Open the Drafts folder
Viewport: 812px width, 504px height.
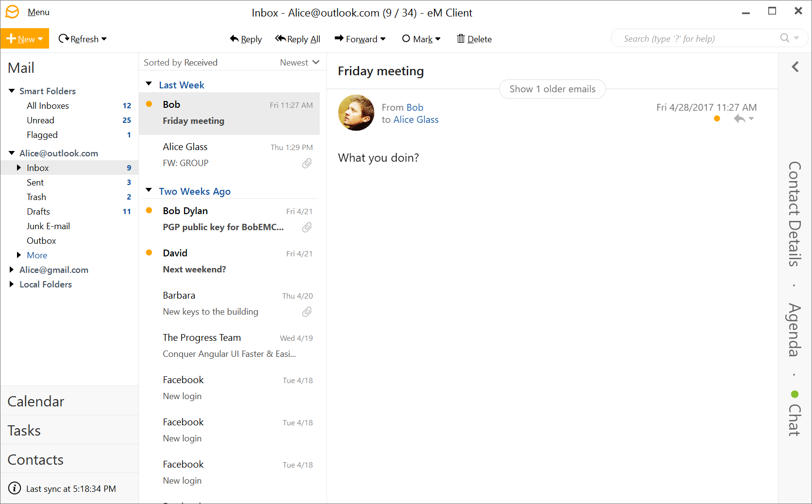[x=69, y=211]
